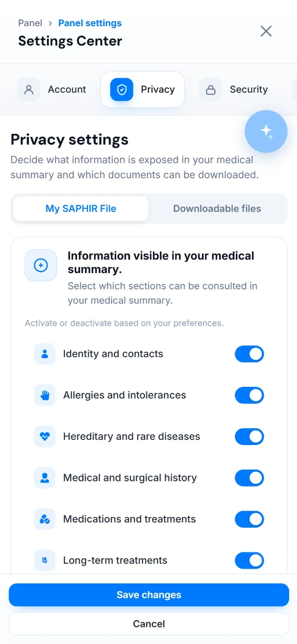Viewport: 297px width, 644px height.
Task: Switch to the Security tab
Action: [234, 90]
